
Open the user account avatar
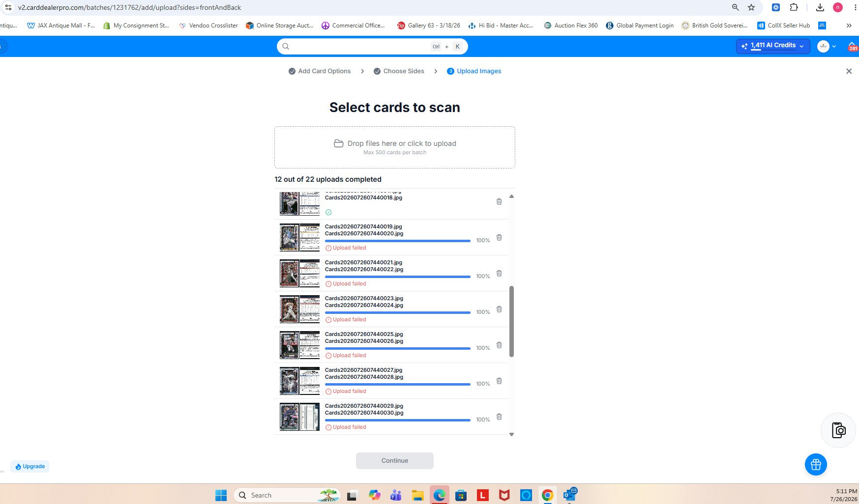point(823,46)
